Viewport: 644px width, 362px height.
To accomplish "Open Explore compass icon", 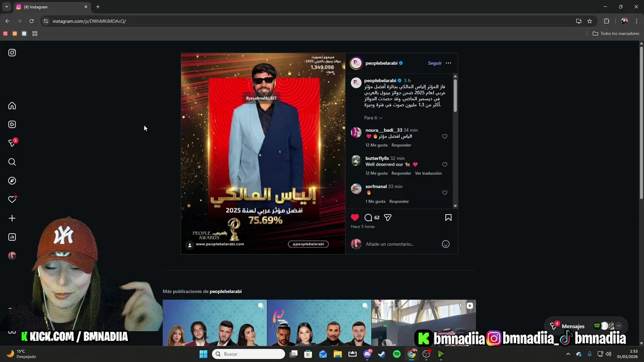I will tap(12, 181).
